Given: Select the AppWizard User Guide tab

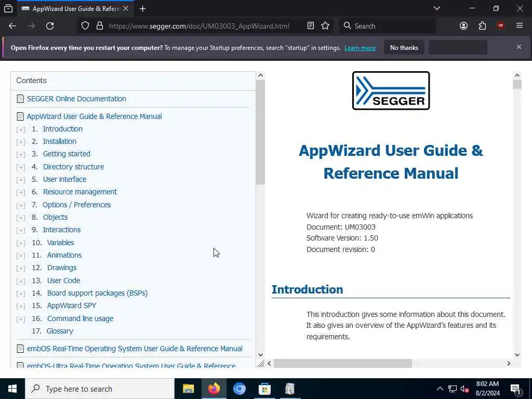Looking at the screenshot, I should pyautogui.click(x=75, y=9).
